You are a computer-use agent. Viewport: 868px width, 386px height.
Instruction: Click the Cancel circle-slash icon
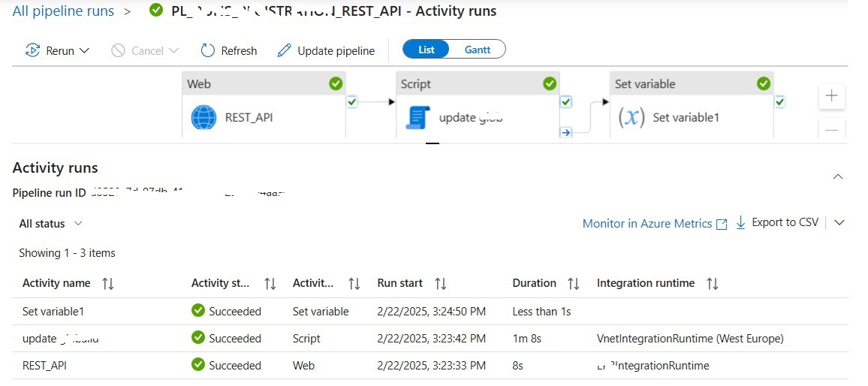118,50
